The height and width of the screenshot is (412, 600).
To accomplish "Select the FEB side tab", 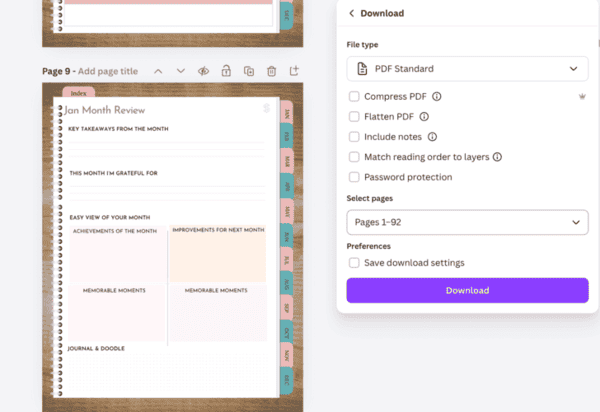I will point(287,136).
